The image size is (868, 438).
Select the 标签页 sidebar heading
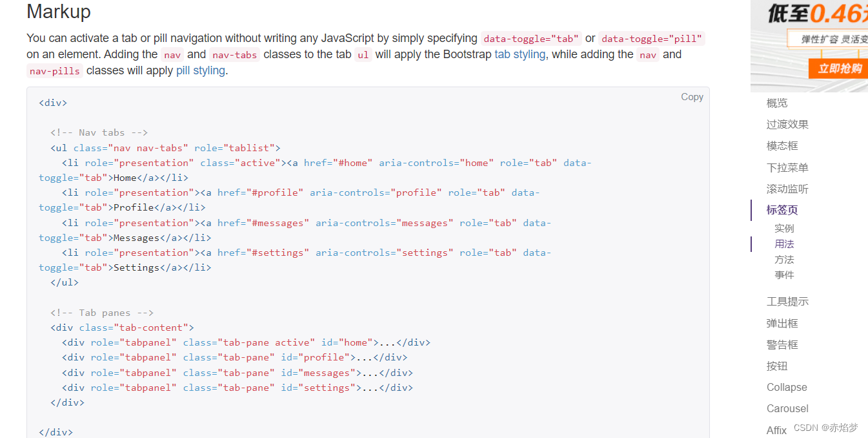tap(782, 210)
